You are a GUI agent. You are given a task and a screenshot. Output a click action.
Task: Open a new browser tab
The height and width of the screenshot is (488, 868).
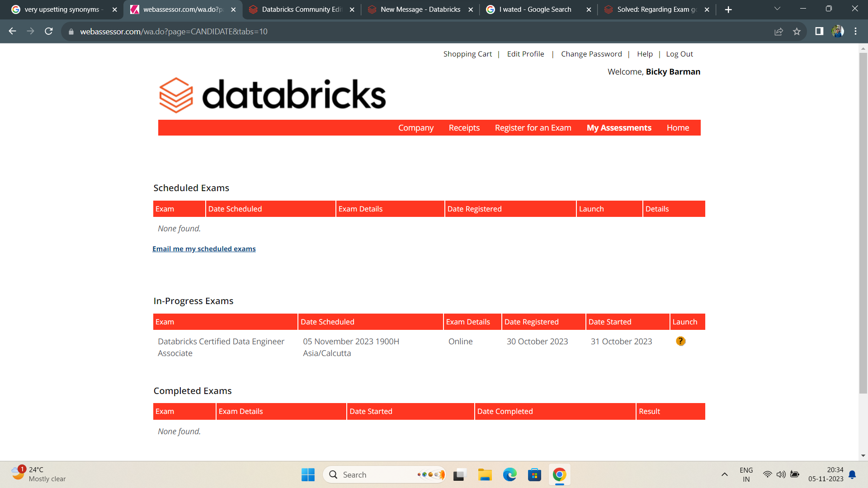[728, 9]
